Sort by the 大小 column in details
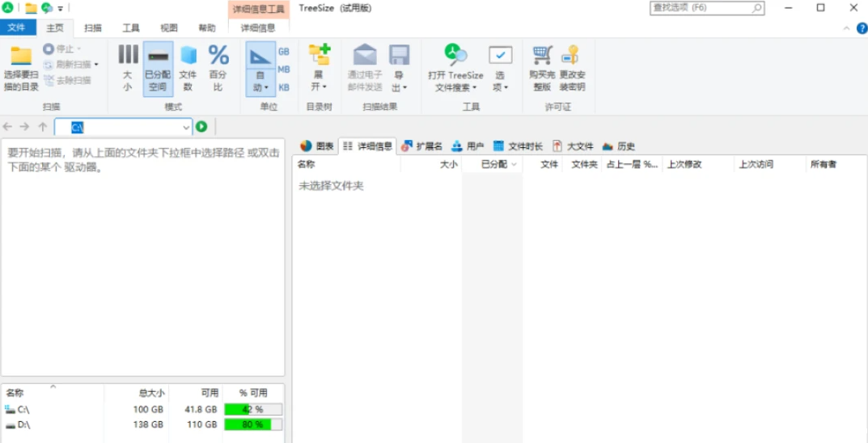This screenshot has height=443, width=868. (430, 164)
